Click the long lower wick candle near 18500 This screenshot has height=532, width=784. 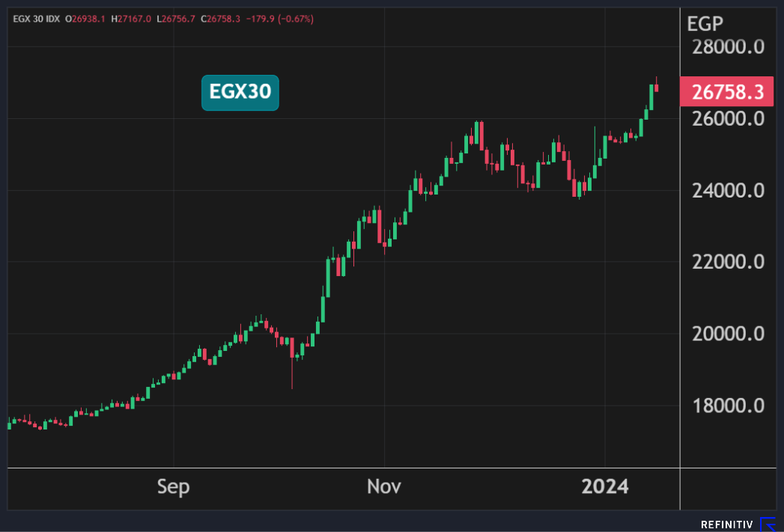(x=292, y=367)
